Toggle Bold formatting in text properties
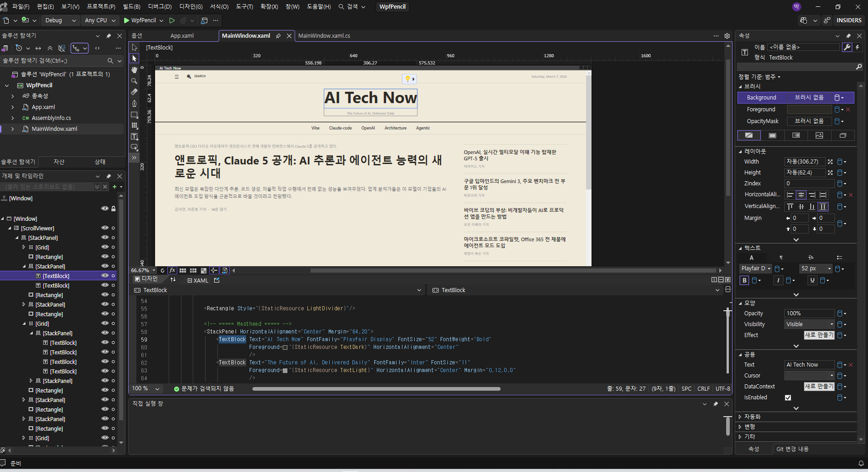The width and height of the screenshot is (868, 472). tap(744, 280)
